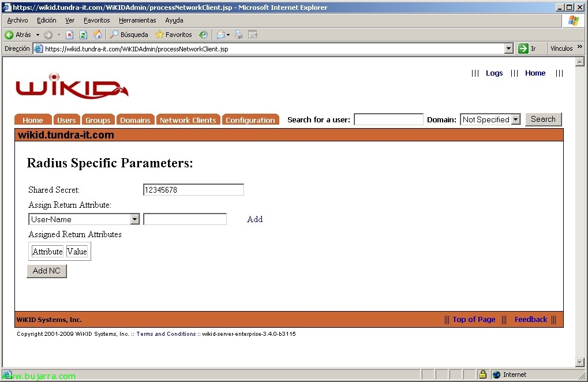Open the Atrás back history dropdown arrow

click(38, 35)
